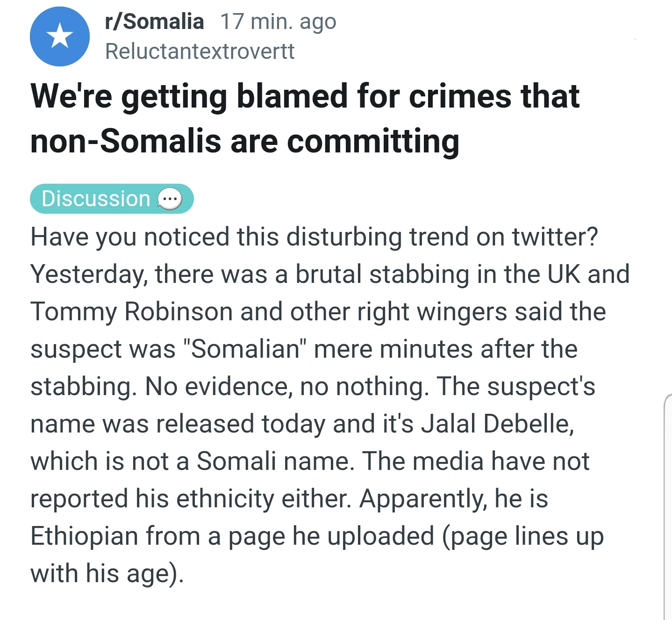This screenshot has height=620, width=672.
Task: Tap "non-Somalis are committing" title line
Action: click(245, 141)
